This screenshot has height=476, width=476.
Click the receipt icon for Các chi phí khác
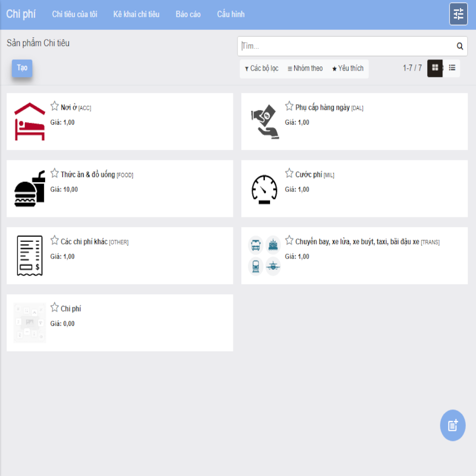[x=30, y=256]
